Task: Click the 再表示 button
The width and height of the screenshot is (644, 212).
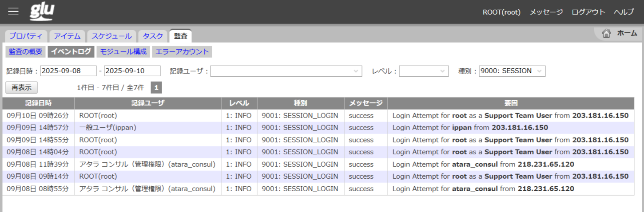Action: tap(21, 87)
